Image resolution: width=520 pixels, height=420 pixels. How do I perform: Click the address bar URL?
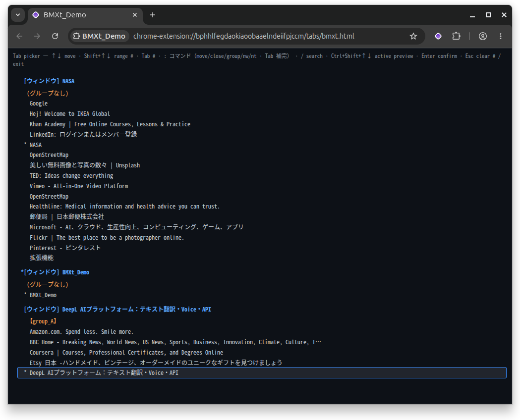(244, 36)
